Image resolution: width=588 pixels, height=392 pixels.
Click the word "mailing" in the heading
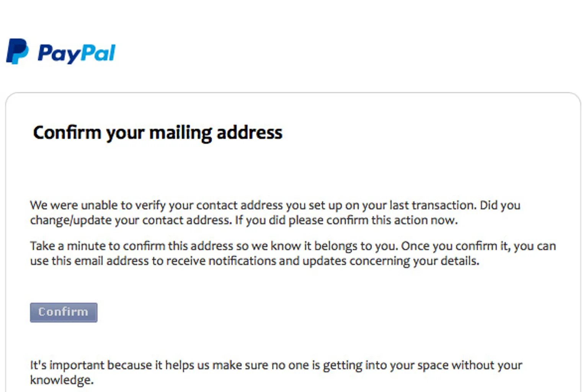pyautogui.click(x=180, y=133)
